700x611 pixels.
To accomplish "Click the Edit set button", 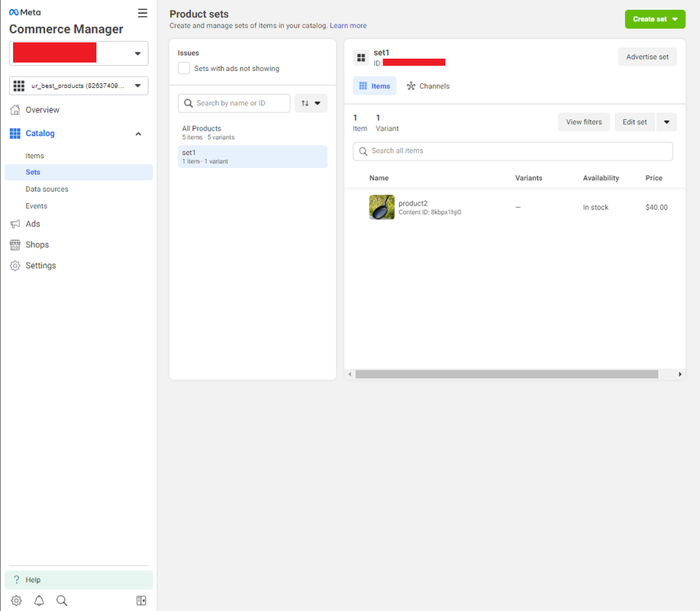I will (x=634, y=122).
